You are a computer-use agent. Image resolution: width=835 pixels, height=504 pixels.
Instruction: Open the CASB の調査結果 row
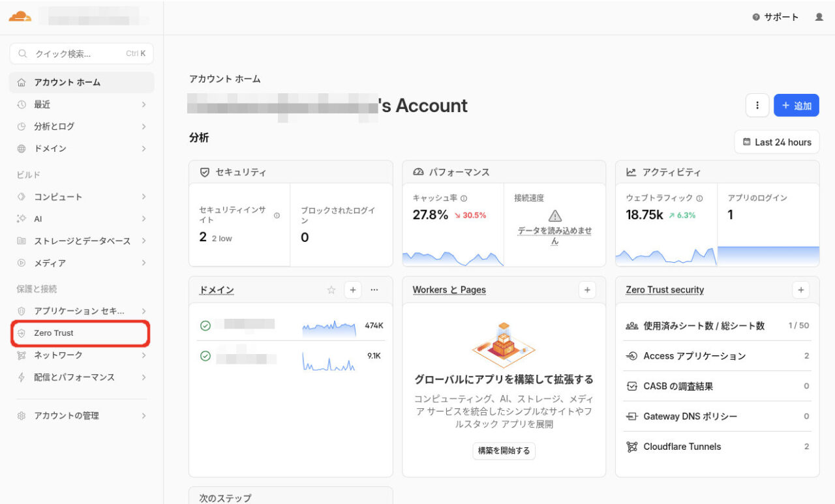[717, 386]
